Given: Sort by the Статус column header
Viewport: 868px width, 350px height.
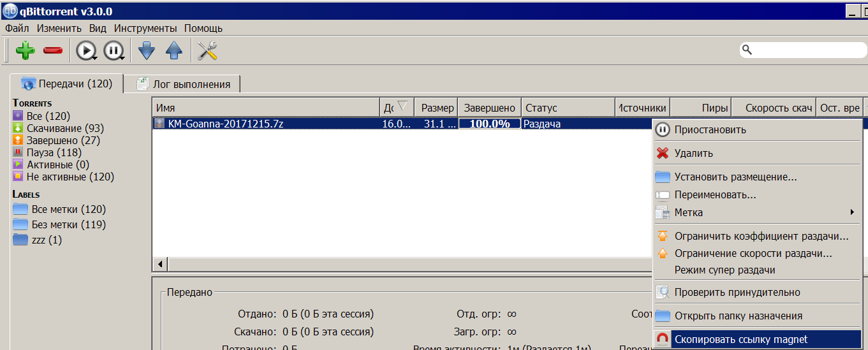Looking at the screenshot, I should click(x=568, y=108).
